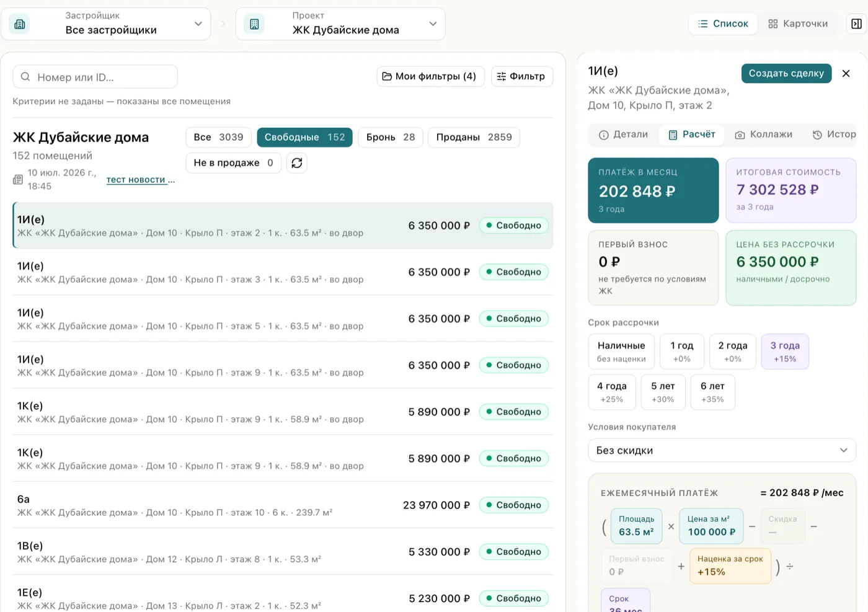The height and width of the screenshot is (612, 868).
Task: Switch to Список view
Action: [x=723, y=24]
